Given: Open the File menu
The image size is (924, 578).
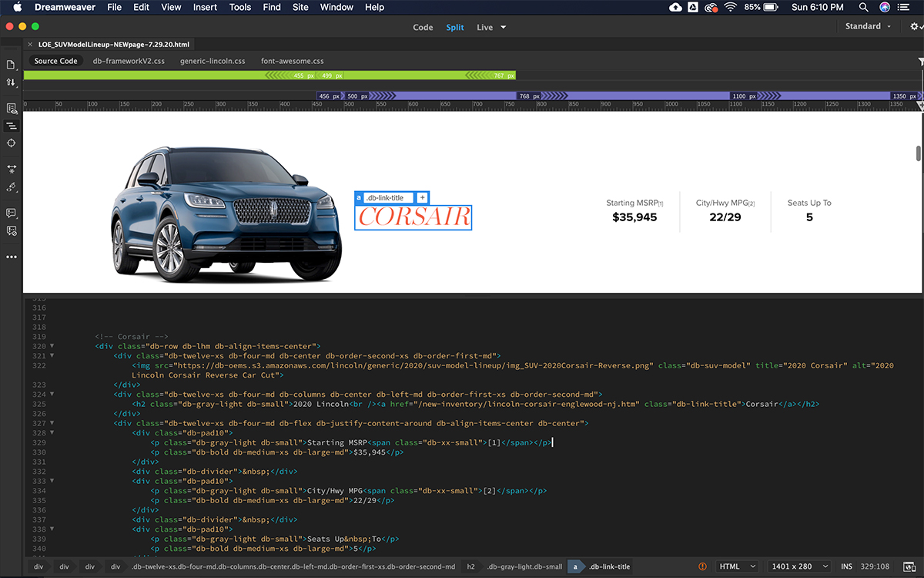Looking at the screenshot, I should tap(114, 7).
